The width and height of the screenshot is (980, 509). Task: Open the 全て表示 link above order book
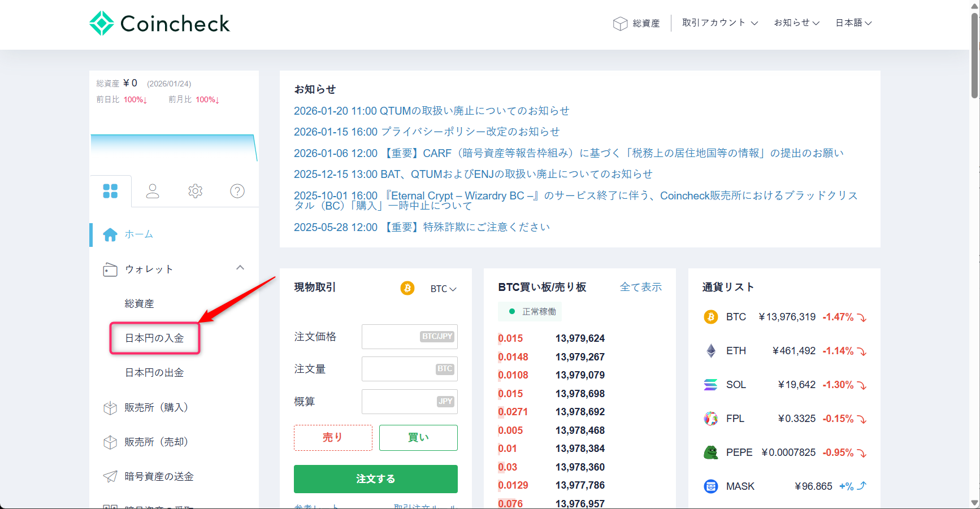[x=641, y=287]
